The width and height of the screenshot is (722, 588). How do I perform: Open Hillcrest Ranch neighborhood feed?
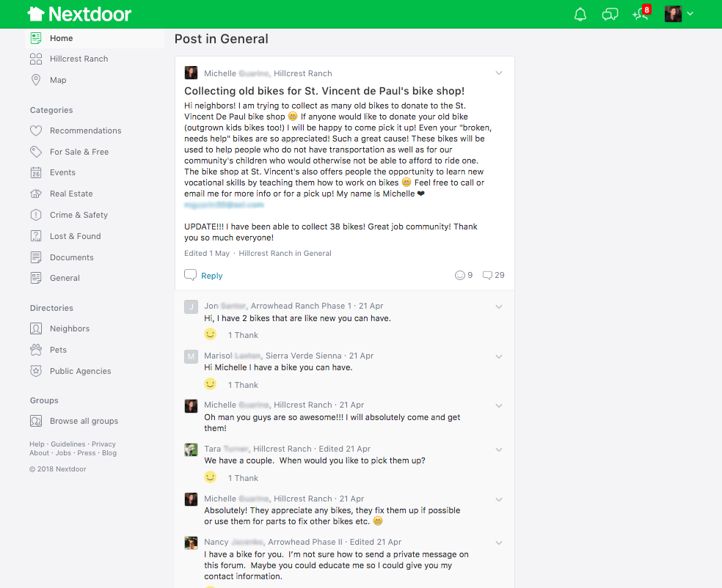click(x=79, y=59)
